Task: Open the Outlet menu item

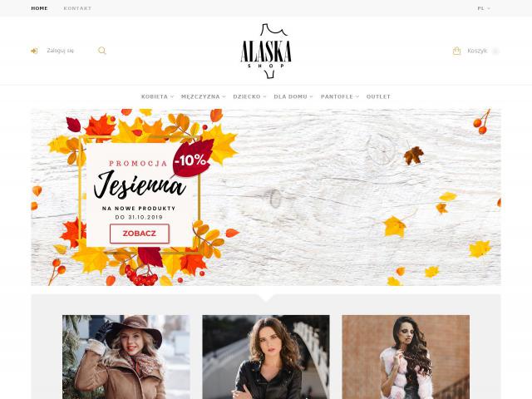Action: pyautogui.click(x=378, y=96)
